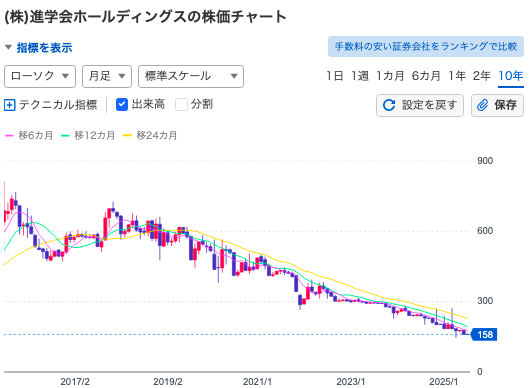Viewport: 530px width, 388px height.
Task: Select the 1週 period tab
Action: coord(360,76)
